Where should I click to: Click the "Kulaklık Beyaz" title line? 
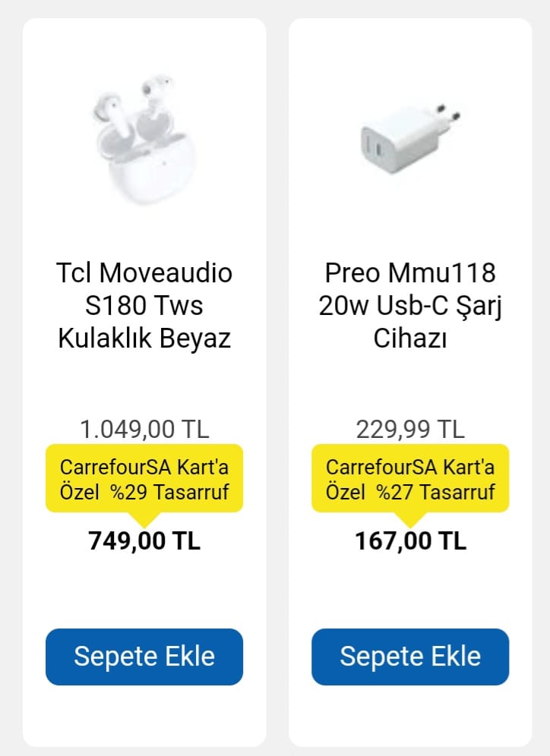point(144,338)
